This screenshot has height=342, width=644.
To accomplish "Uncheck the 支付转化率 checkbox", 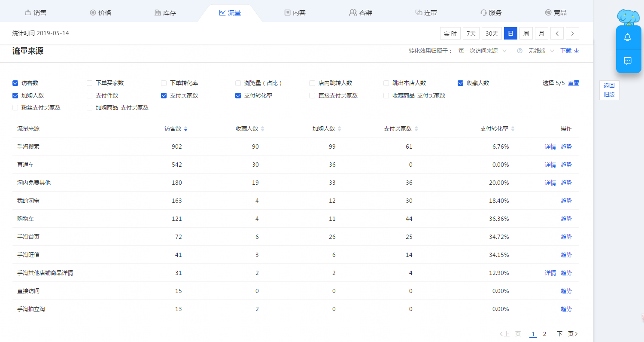I will [x=238, y=95].
